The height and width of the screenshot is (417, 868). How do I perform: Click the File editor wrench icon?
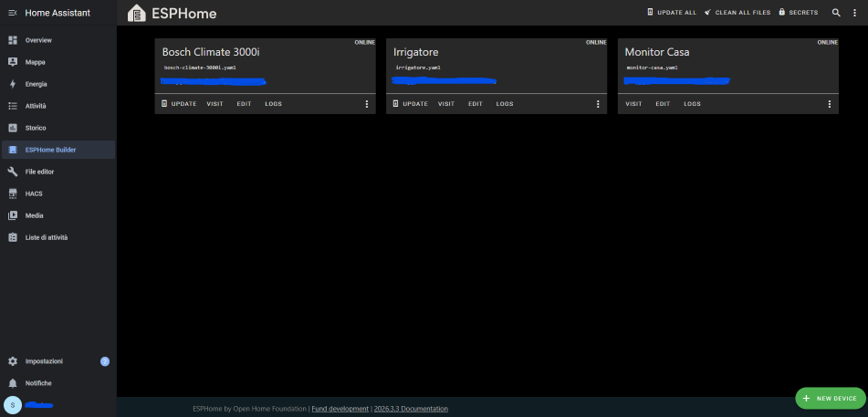coord(13,172)
